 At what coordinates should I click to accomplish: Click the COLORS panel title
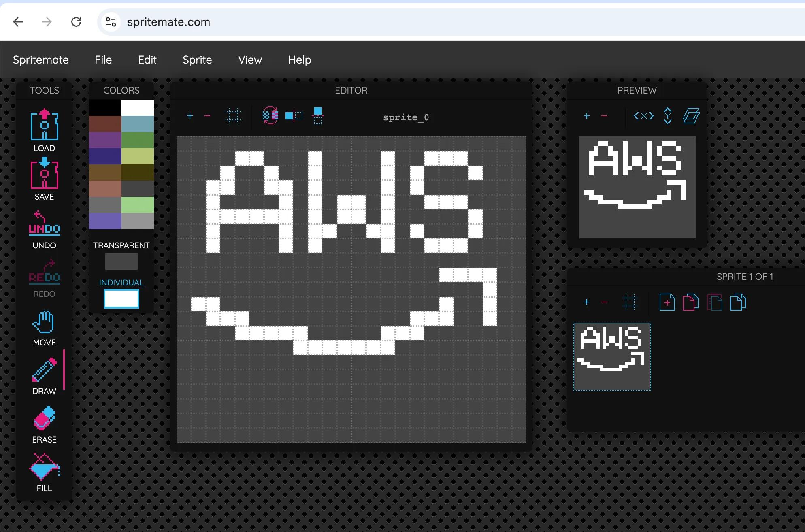[x=121, y=90]
